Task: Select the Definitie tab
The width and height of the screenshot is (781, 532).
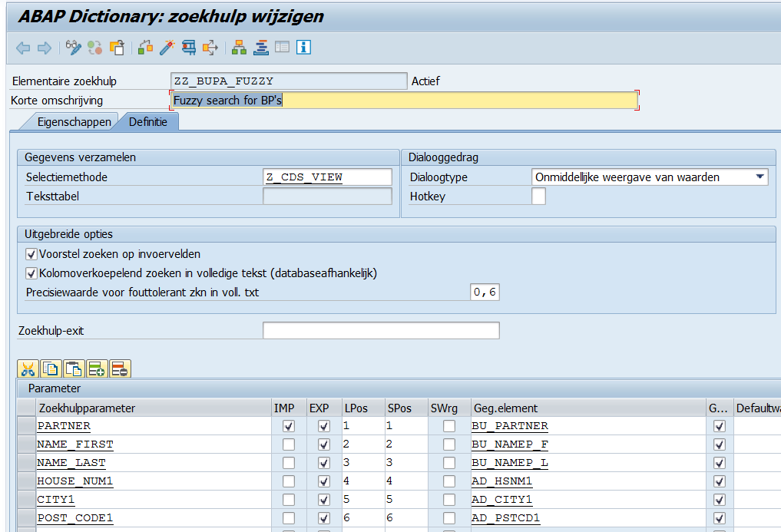Action: coord(148,122)
